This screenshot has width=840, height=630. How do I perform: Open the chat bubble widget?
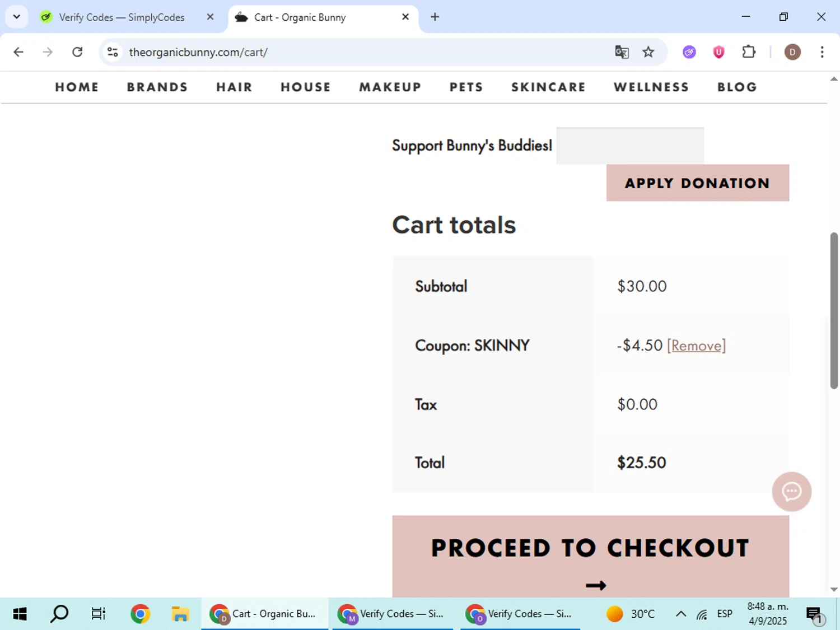pyautogui.click(x=791, y=492)
